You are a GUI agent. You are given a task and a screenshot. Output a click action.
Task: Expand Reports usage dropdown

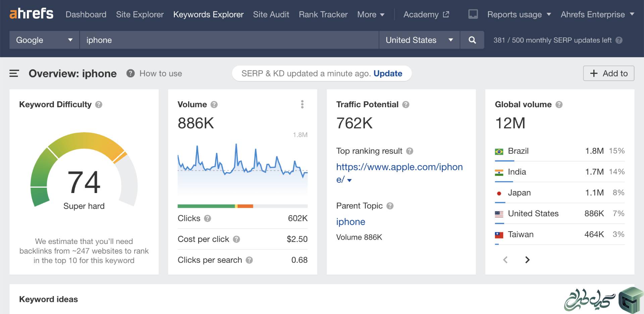point(519,14)
